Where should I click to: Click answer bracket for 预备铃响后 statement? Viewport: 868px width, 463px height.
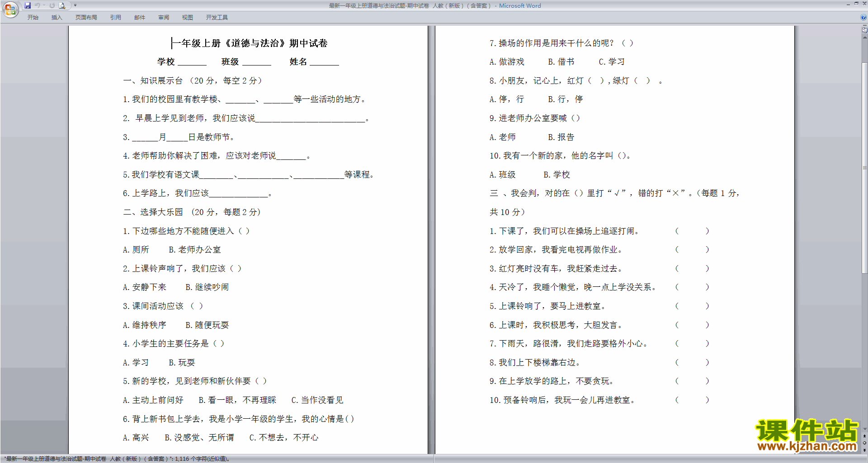(692, 400)
